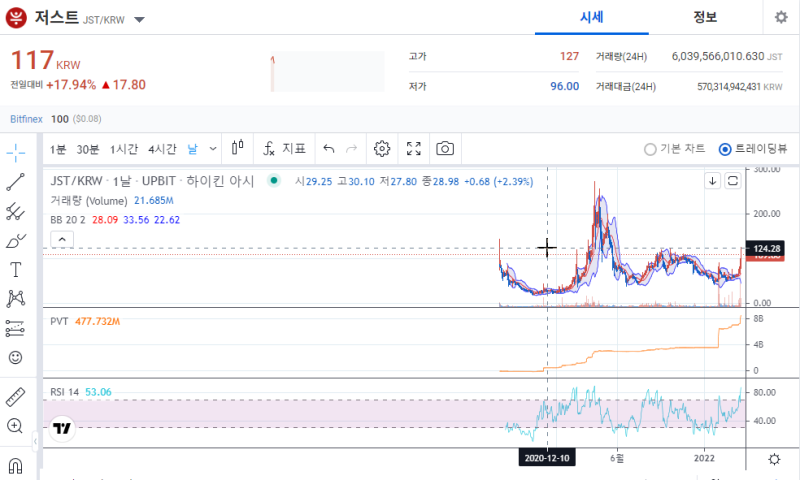Open page settings gear at top right
Screen dimensions: 800x480
[781, 17]
